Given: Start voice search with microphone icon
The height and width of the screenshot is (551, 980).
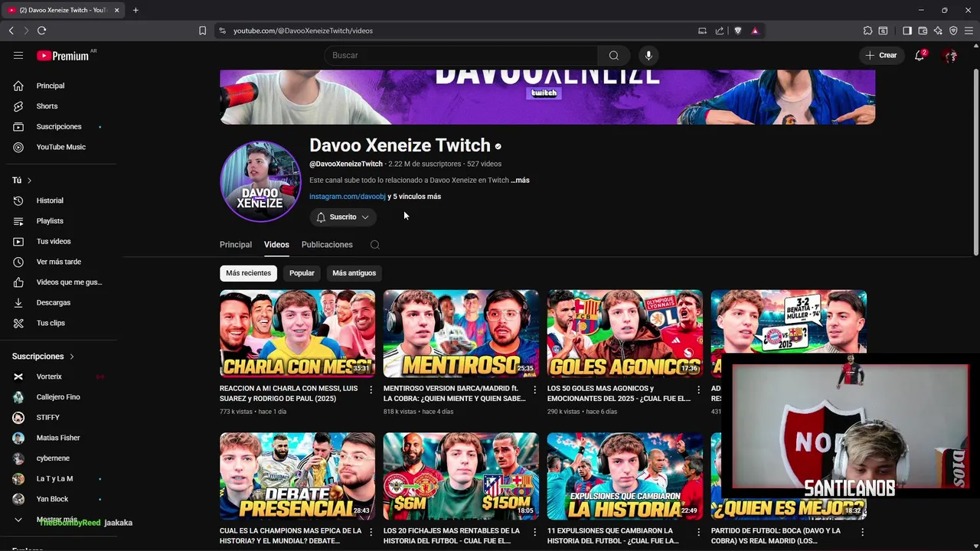Looking at the screenshot, I should [648, 55].
